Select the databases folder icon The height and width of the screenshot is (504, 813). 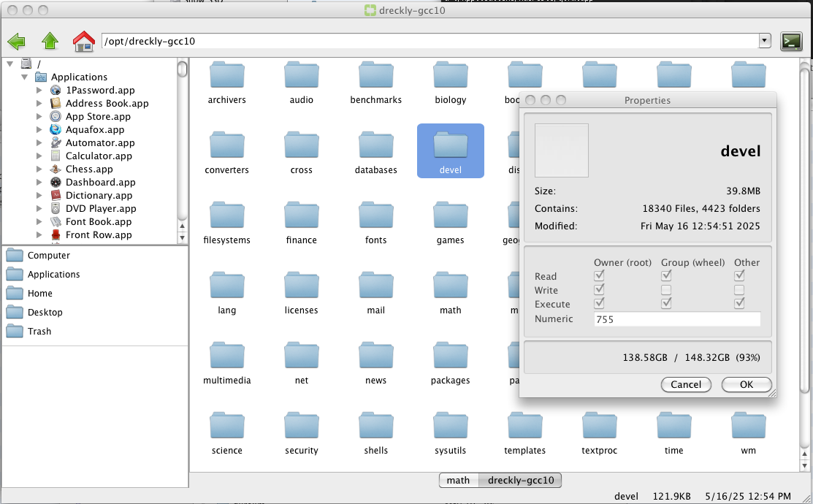pos(376,145)
